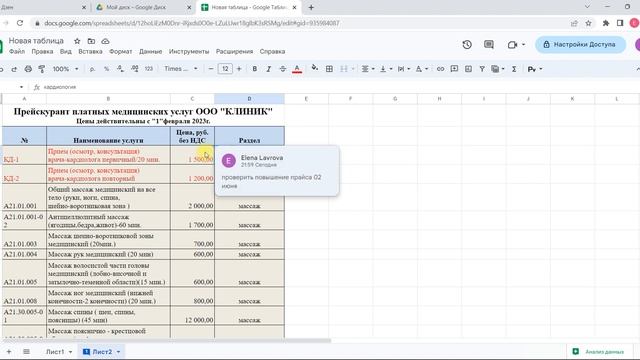
Task: Open all sheets list
Action: pyautogui.click(x=26, y=351)
